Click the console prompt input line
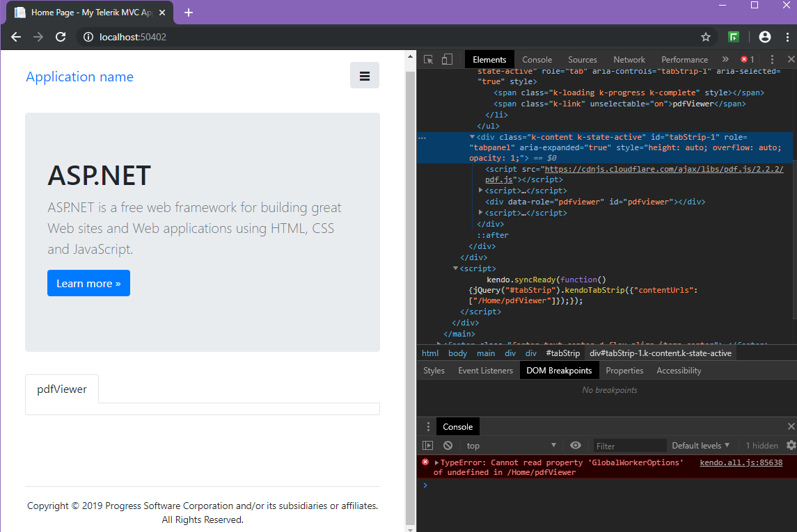797x532 pixels. pos(610,485)
